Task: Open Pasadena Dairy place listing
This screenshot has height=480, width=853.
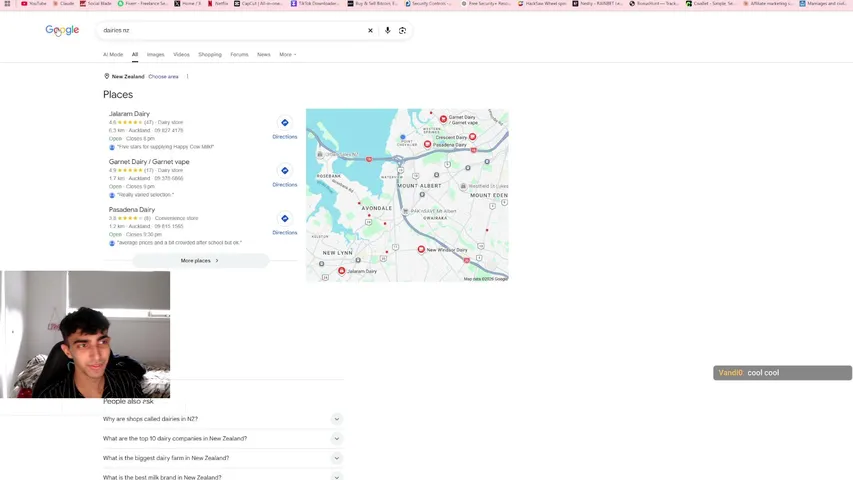Action: (x=132, y=210)
